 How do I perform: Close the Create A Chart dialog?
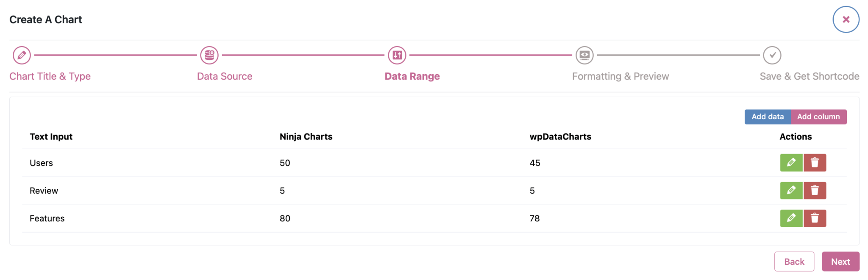tap(846, 19)
